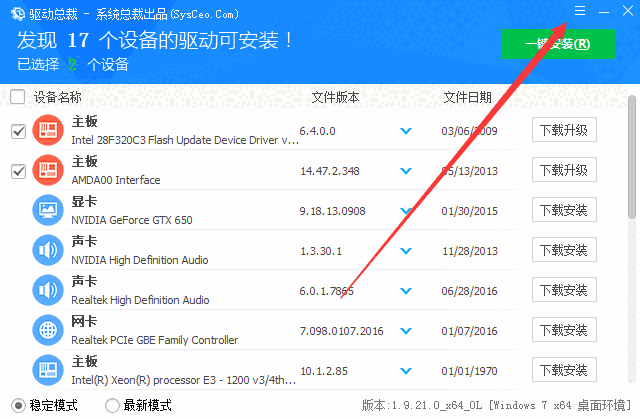Viewport: 640px width, 419px height.
Task: Select 最新模式 radio button
Action: (112, 406)
